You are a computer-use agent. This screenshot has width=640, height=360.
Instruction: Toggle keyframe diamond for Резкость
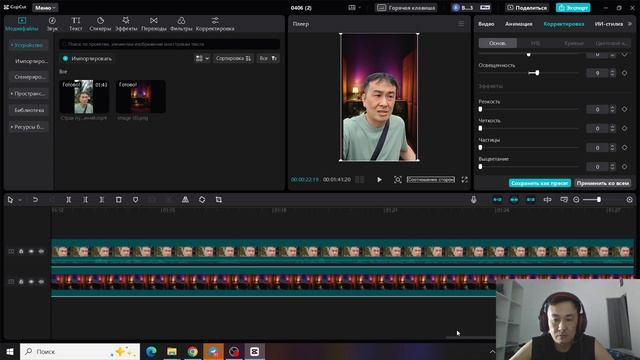(x=624, y=109)
